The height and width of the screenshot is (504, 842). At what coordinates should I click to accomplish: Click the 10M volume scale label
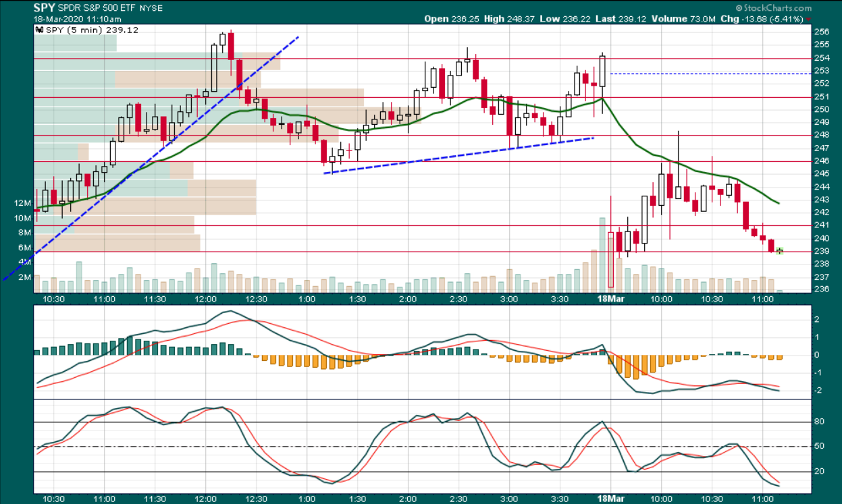(24, 218)
